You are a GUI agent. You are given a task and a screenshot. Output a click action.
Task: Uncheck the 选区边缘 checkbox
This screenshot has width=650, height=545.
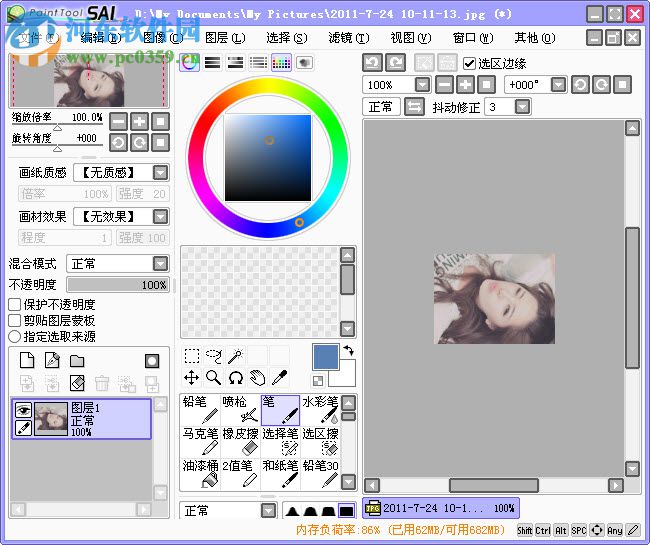pyautogui.click(x=470, y=63)
